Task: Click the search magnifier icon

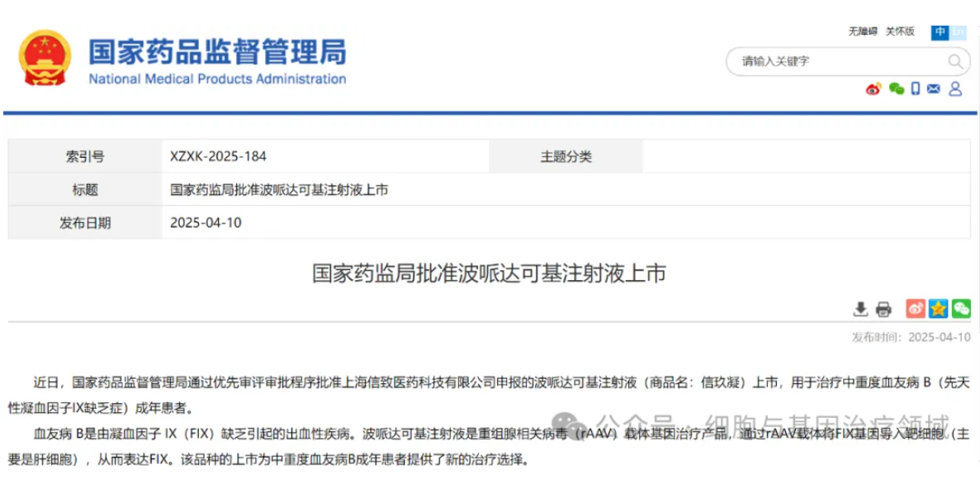Action: (955, 61)
